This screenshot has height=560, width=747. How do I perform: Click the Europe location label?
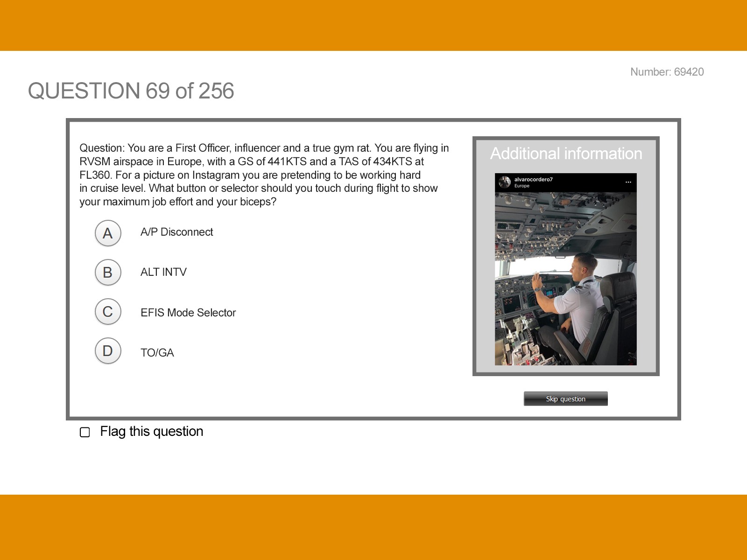(x=522, y=186)
